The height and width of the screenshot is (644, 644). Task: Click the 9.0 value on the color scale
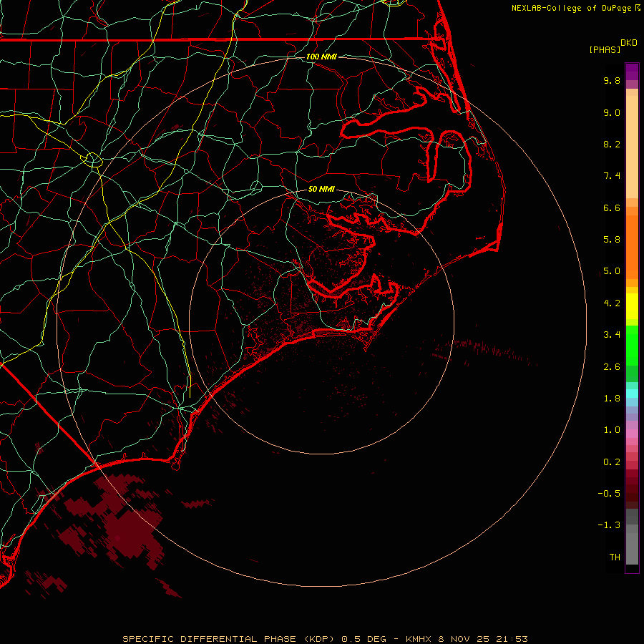[x=612, y=112]
